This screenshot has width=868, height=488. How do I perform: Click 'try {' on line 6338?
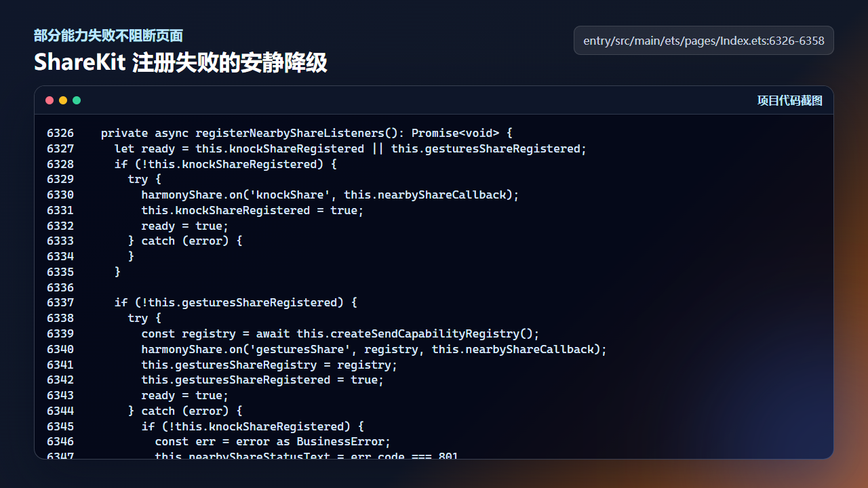144,318
